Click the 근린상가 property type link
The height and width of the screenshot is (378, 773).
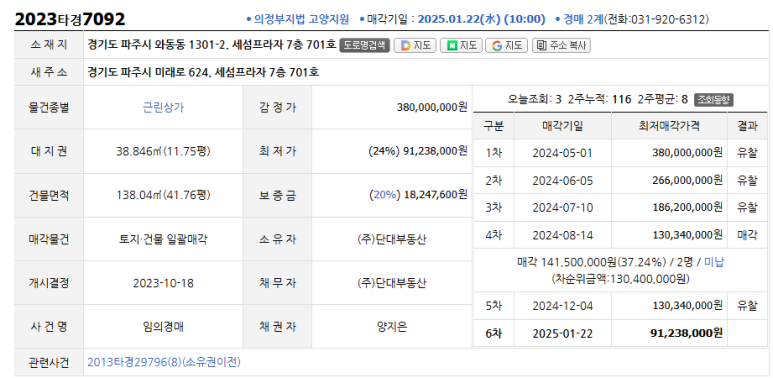(x=163, y=107)
